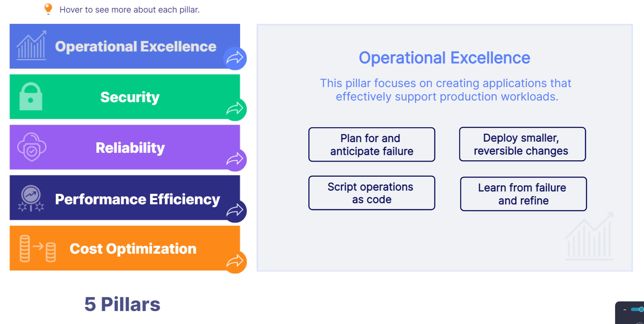Click the Performance Efficiency gauge icon
Image resolution: width=644 pixels, height=324 pixels.
point(31,198)
